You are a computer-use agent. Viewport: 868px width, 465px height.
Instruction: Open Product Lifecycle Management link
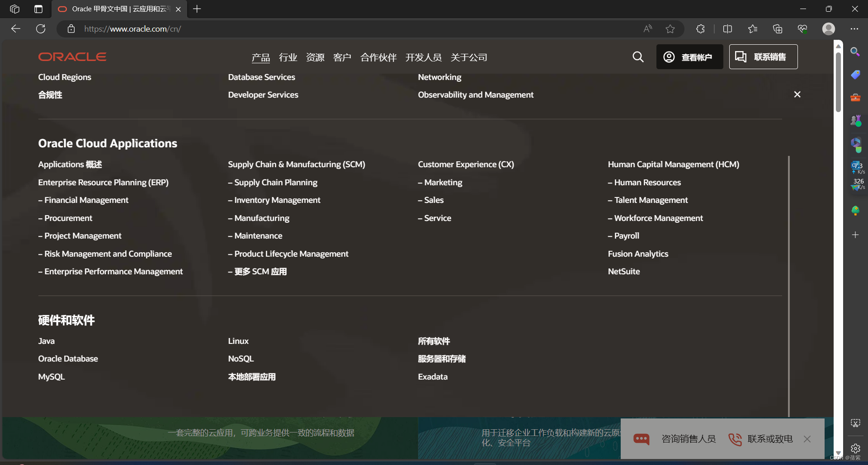pyautogui.click(x=288, y=254)
